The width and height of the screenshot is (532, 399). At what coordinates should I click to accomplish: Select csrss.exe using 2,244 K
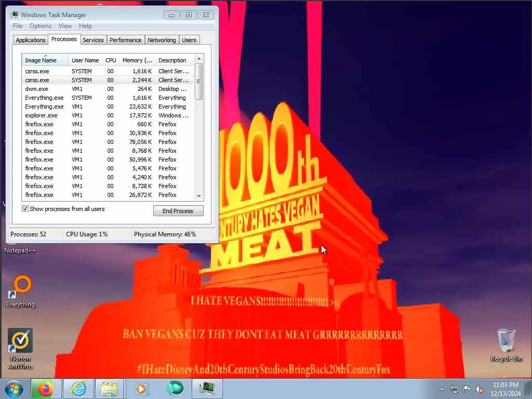109,80
